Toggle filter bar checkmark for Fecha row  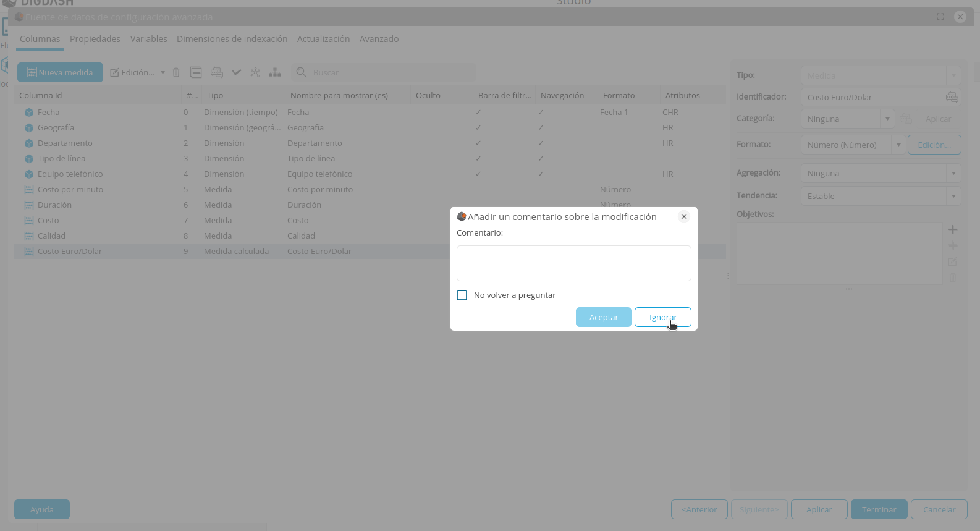click(478, 113)
